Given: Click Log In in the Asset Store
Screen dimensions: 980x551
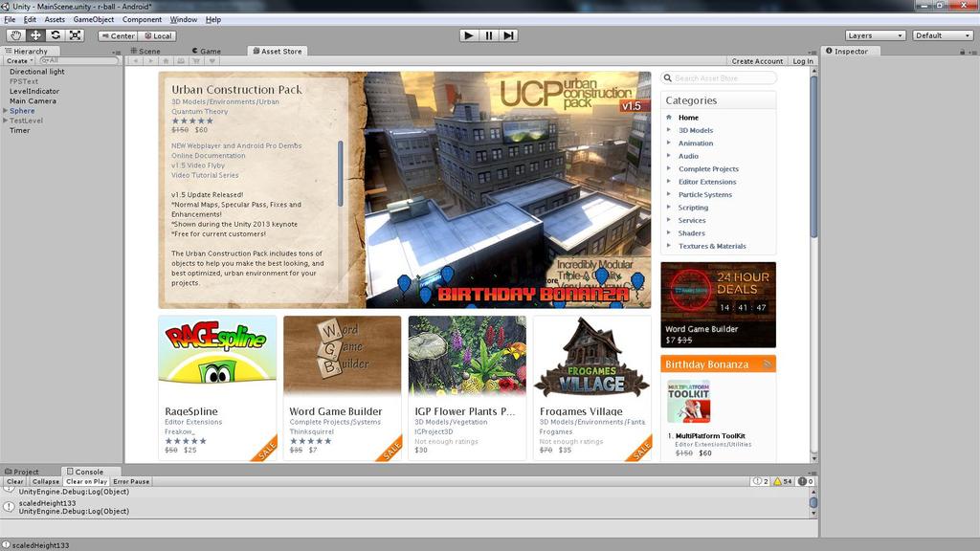Looking at the screenshot, I should coord(803,61).
